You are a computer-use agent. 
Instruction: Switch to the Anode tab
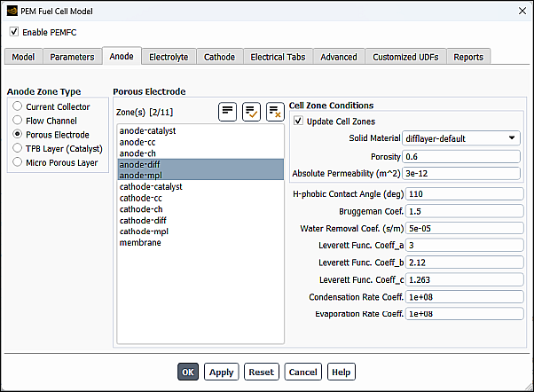[x=122, y=56]
